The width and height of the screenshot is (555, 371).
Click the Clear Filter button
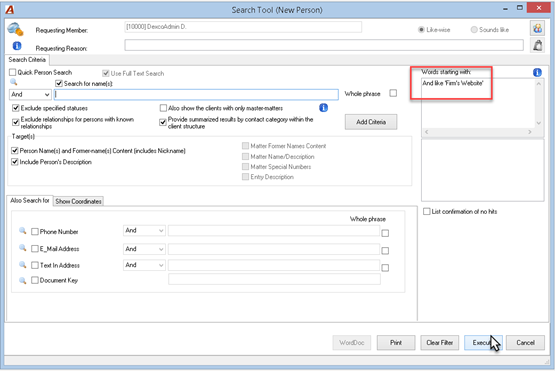(x=440, y=342)
